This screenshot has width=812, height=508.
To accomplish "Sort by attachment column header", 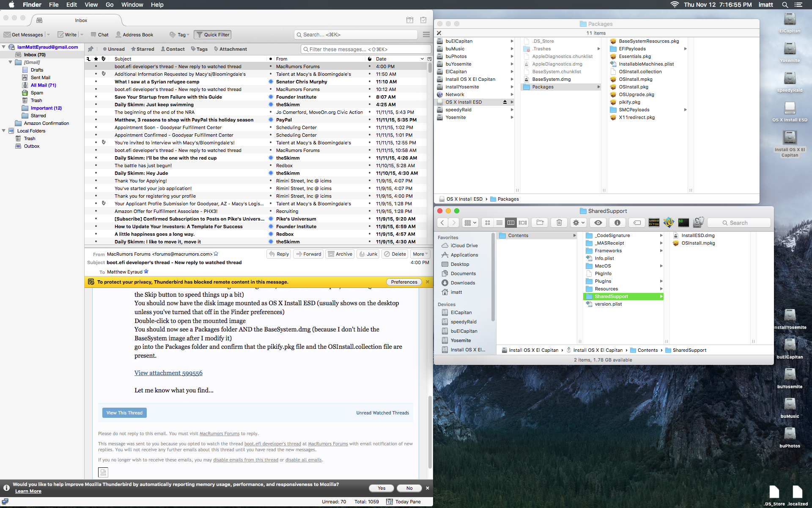I will coord(104,59).
